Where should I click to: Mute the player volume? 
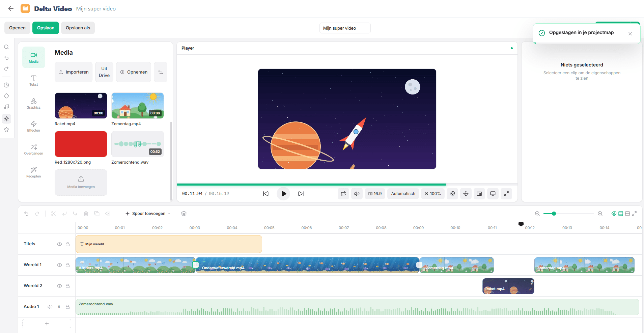(x=357, y=194)
